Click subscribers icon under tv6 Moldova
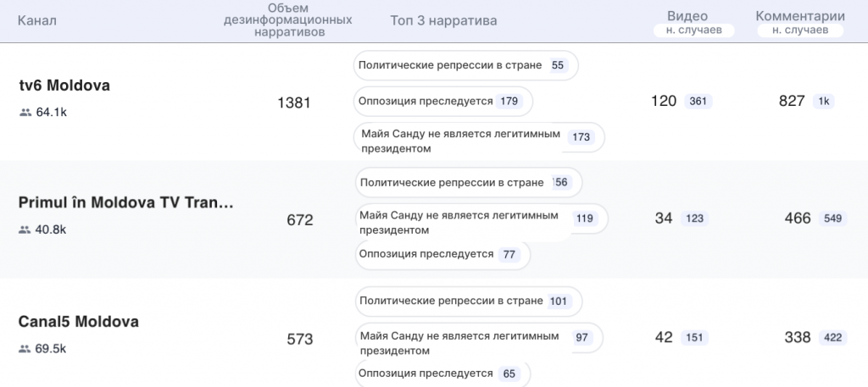This screenshot has width=868, height=387. [25, 112]
